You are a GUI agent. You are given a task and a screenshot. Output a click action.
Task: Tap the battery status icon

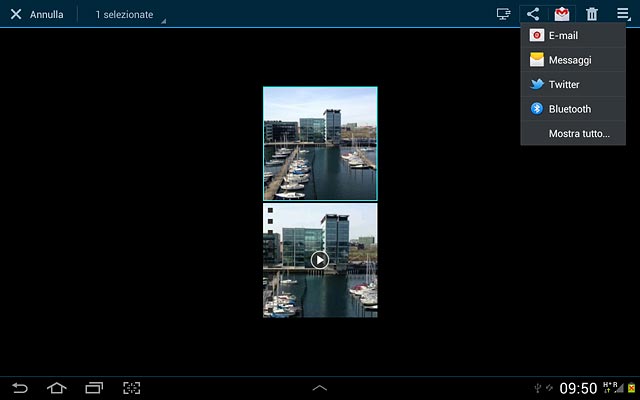click(631, 388)
